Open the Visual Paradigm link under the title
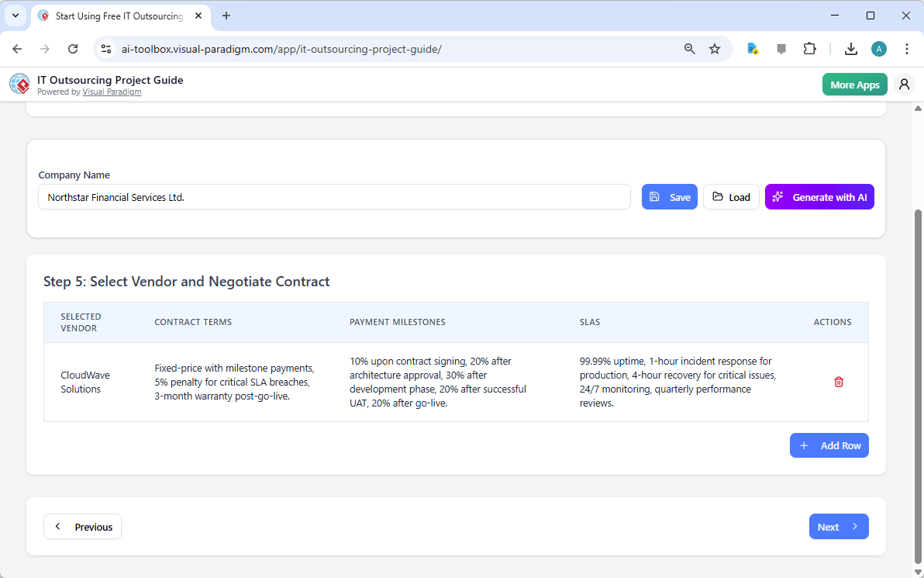The width and height of the screenshot is (924, 578). coord(112,91)
